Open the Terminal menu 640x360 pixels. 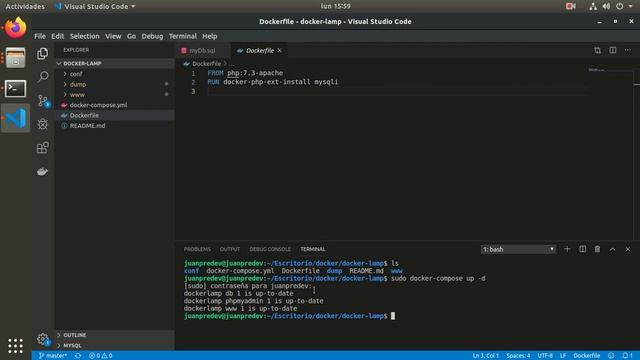182,36
